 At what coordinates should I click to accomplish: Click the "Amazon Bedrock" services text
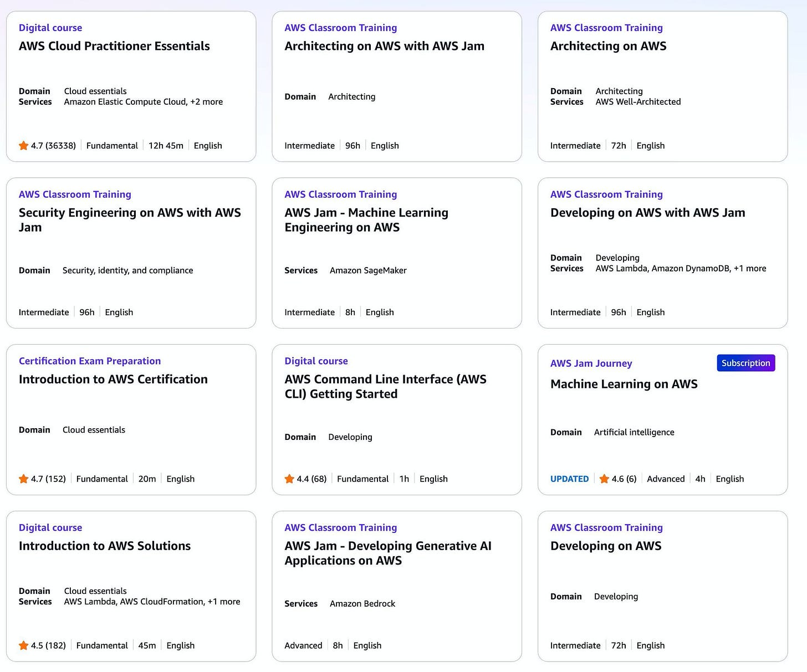pyautogui.click(x=362, y=603)
